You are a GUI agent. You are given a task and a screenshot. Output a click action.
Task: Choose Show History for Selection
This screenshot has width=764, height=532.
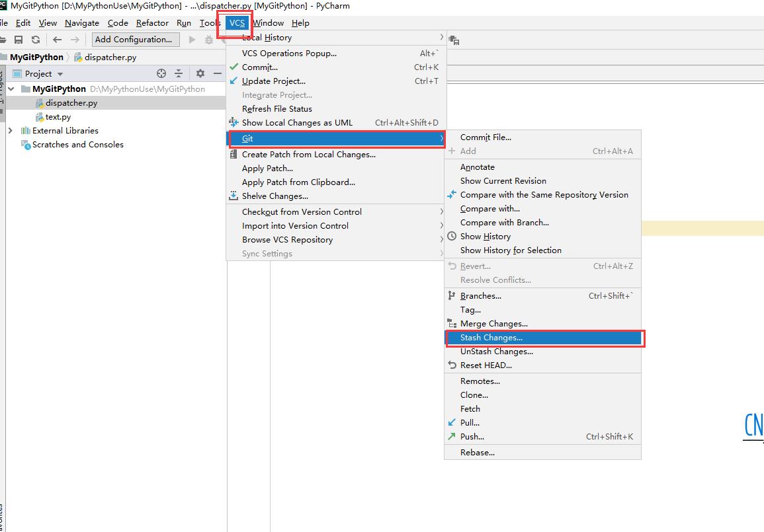tap(543, 250)
